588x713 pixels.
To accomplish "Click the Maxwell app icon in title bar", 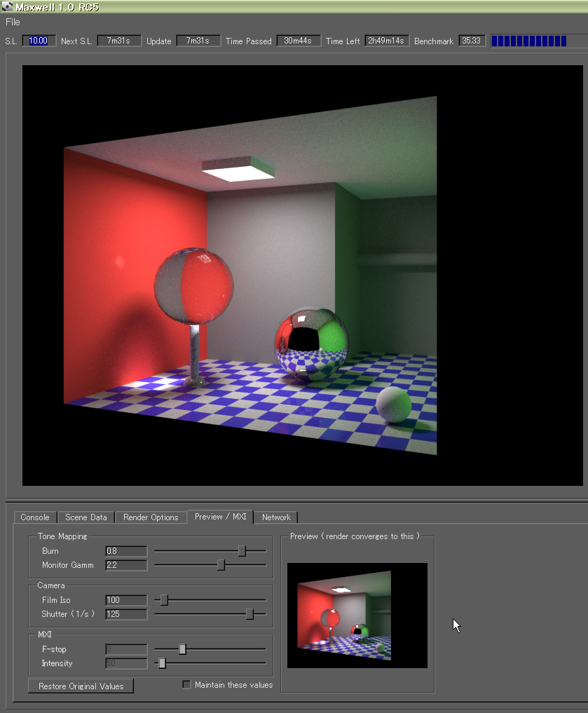I will coord(8,6).
